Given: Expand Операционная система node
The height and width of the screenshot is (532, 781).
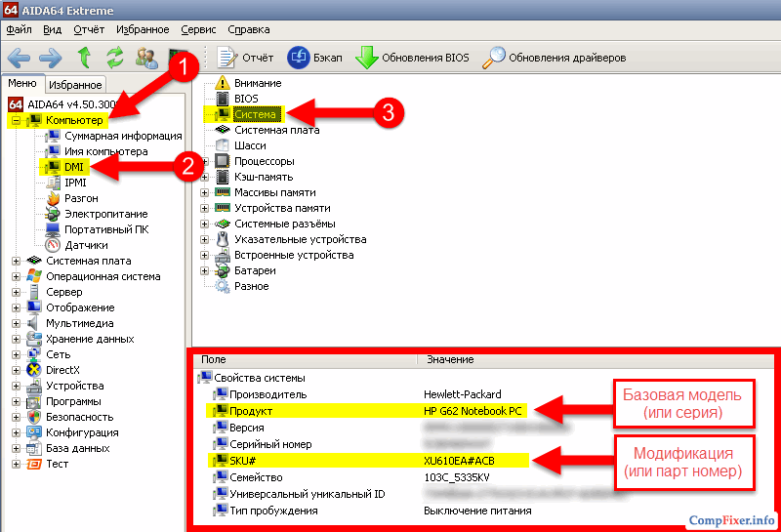Looking at the screenshot, I should [16, 276].
